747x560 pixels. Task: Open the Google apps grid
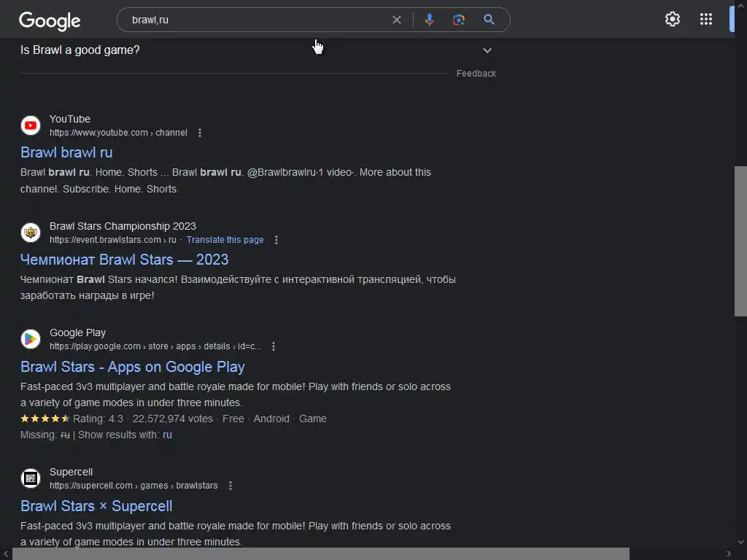pyautogui.click(x=706, y=19)
